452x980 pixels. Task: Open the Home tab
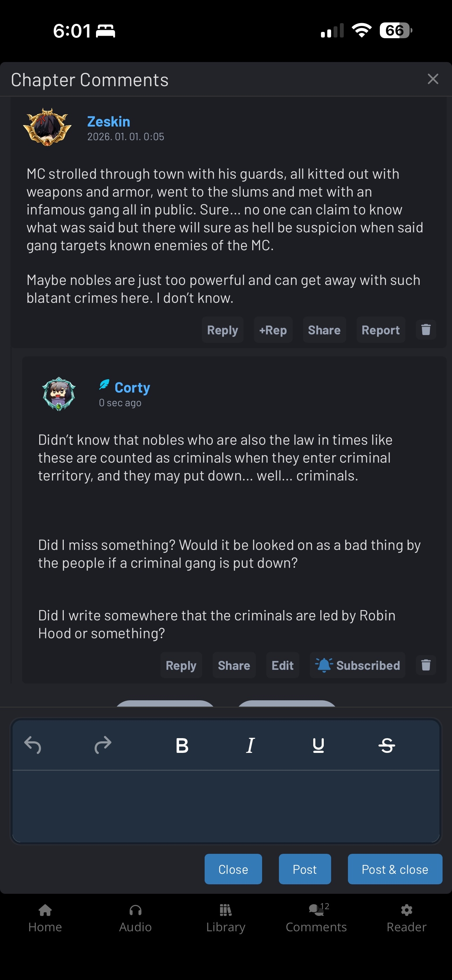pyautogui.click(x=45, y=918)
